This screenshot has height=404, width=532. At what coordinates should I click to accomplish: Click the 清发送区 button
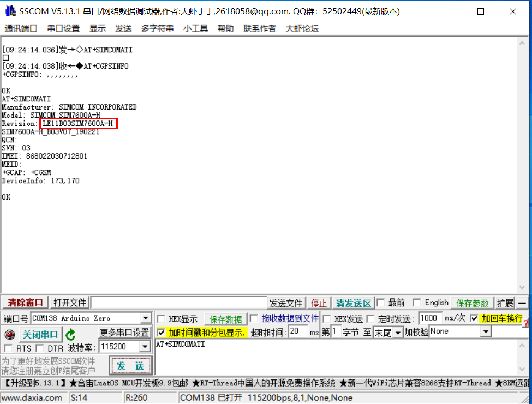(x=353, y=303)
